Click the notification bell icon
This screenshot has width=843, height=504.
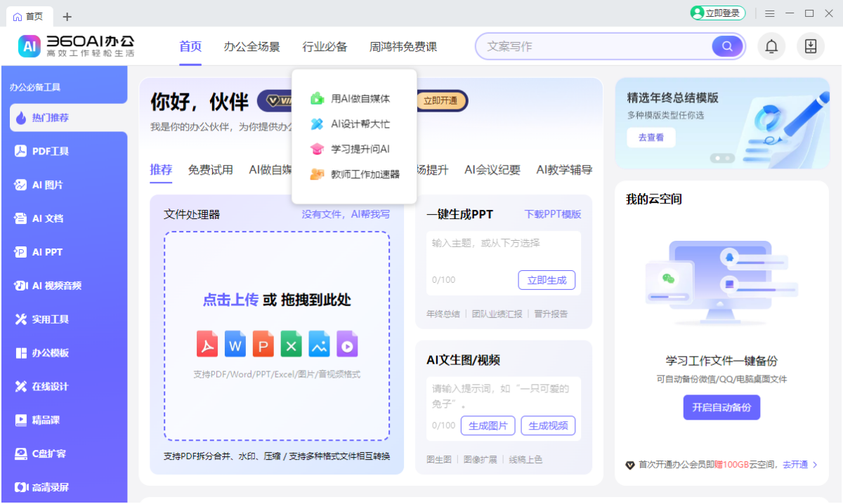pos(771,46)
